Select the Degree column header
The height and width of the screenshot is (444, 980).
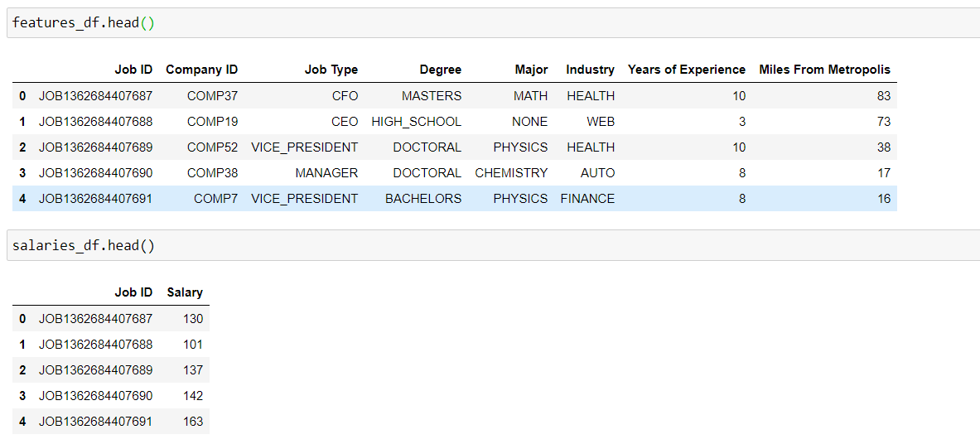click(441, 70)
